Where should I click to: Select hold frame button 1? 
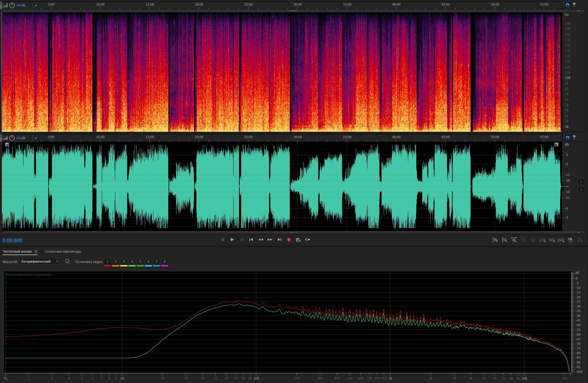pos(107,262)
